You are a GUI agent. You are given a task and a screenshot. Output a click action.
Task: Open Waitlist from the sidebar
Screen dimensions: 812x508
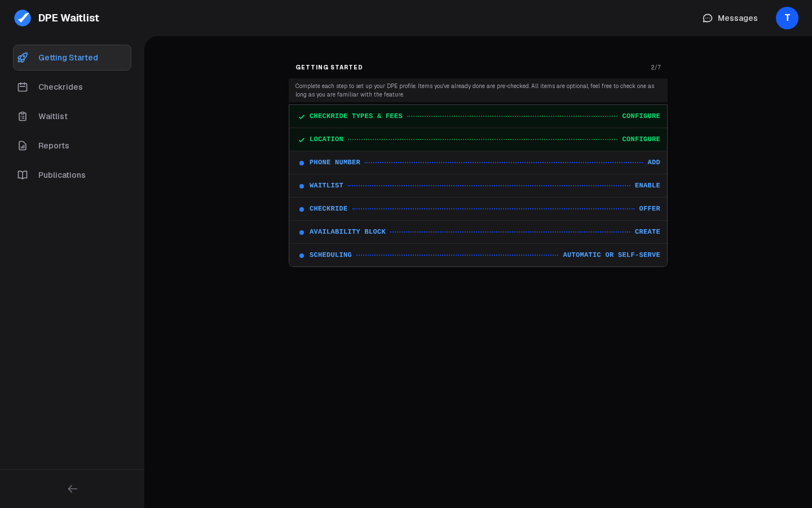[72, 116]
